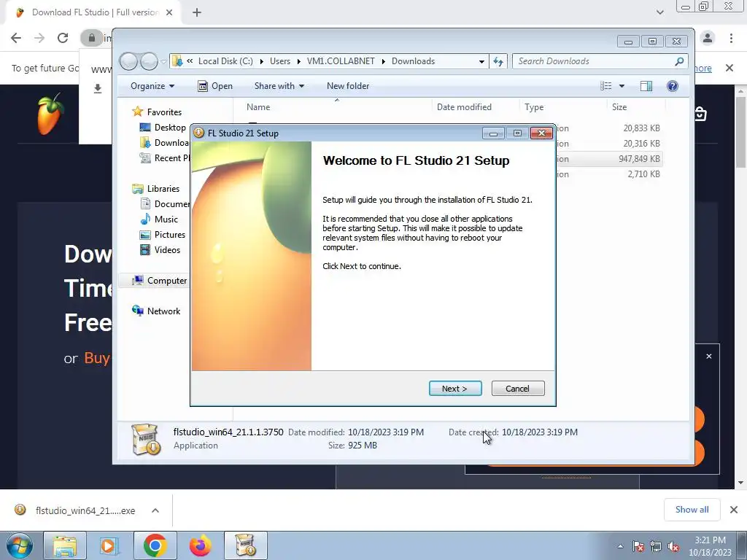Switch to Chrome from taskbar
The width and height of the screenshot is (747, 560).
coord(155,545)
